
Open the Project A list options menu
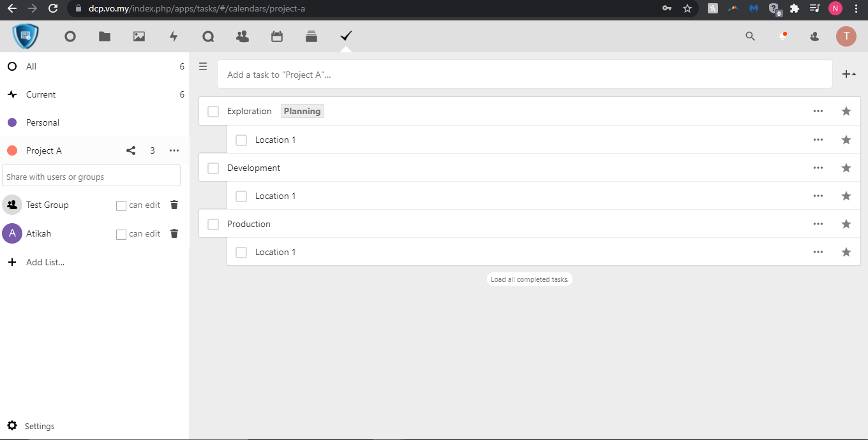[x=174, y=151]
